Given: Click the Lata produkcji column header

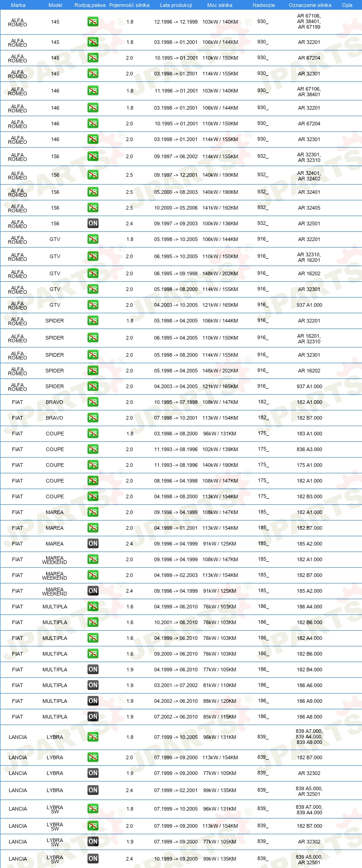Looking at the screenshot, I should 176,5.
